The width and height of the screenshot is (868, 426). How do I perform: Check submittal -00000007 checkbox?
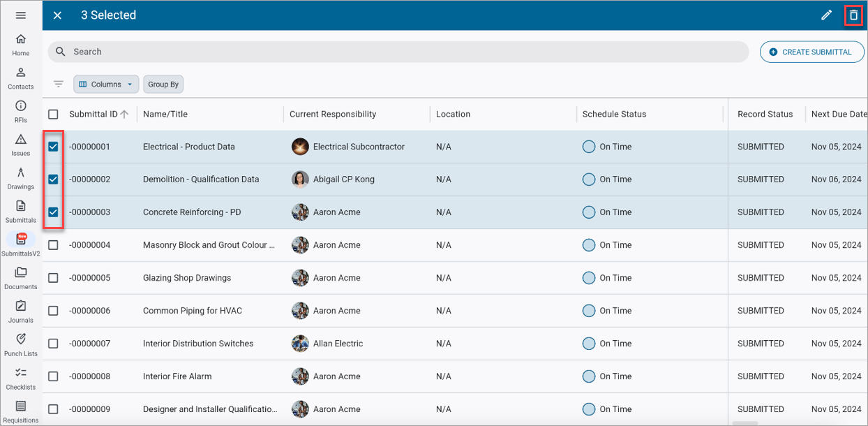coord(53,344)
